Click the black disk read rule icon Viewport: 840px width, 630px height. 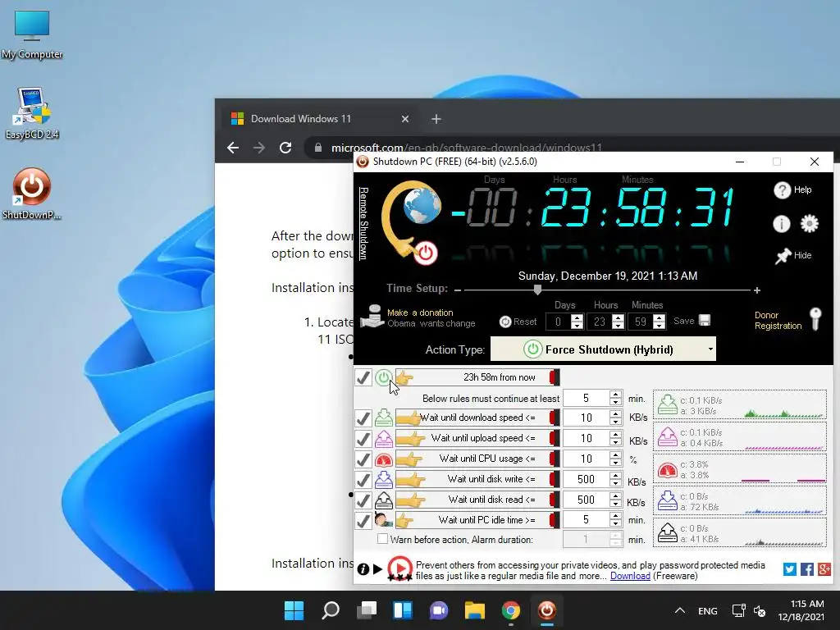pyautogui.click(x=384, y=500)
